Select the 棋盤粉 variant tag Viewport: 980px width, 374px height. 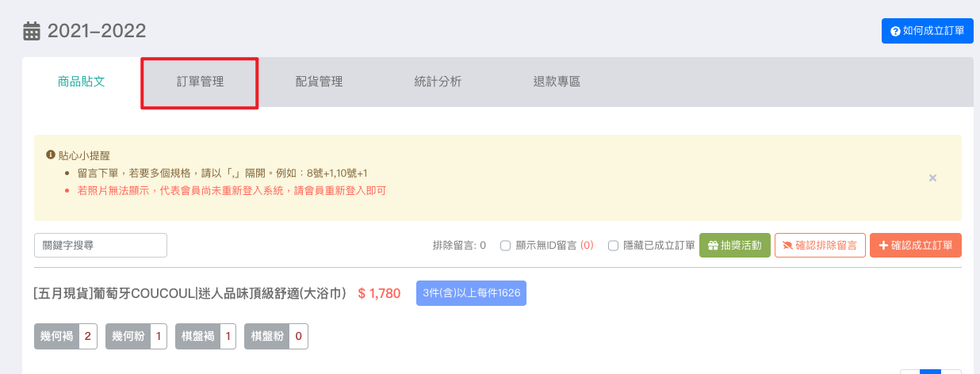pos(276,336)
